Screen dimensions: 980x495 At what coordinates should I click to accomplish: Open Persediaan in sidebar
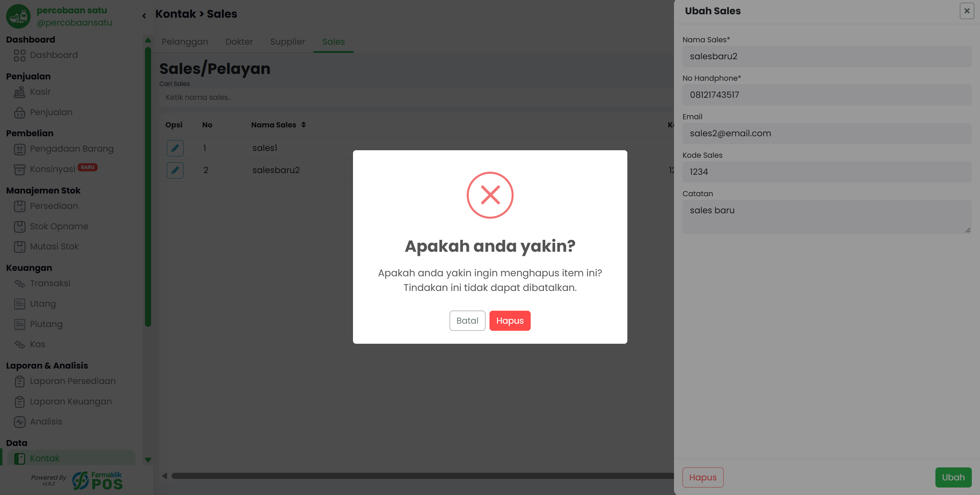point(46,206)
